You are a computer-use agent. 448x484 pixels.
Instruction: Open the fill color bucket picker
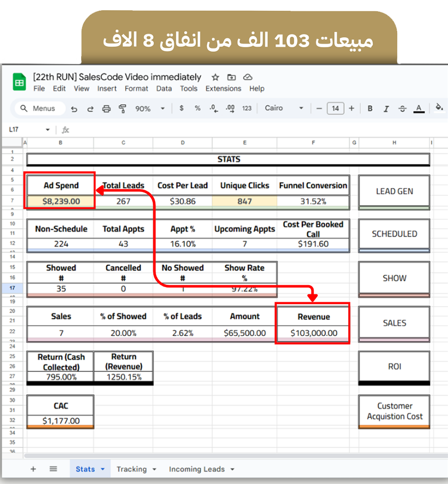coord(439,108)
